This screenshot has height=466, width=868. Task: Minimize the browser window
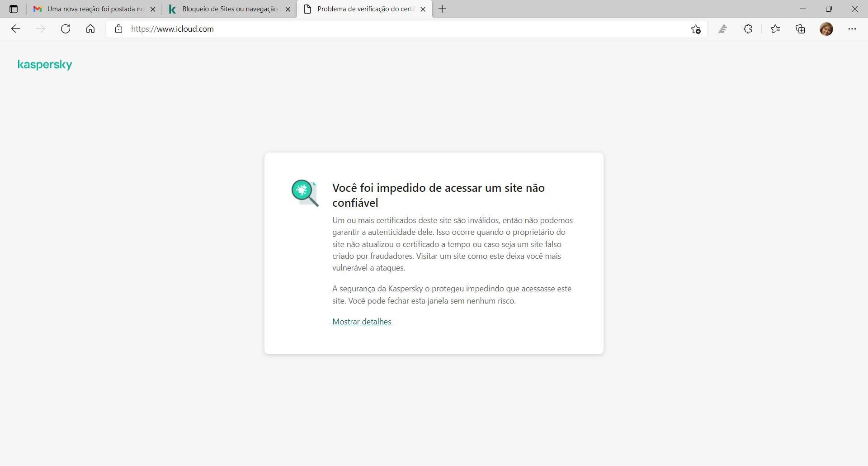[x=803, y=9]
